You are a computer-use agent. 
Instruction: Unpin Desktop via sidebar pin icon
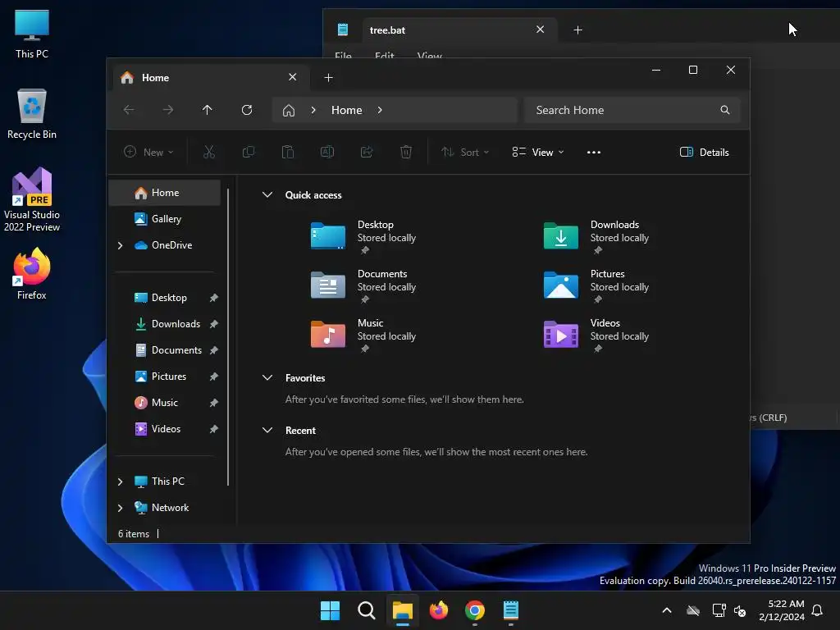click(214, 298)
